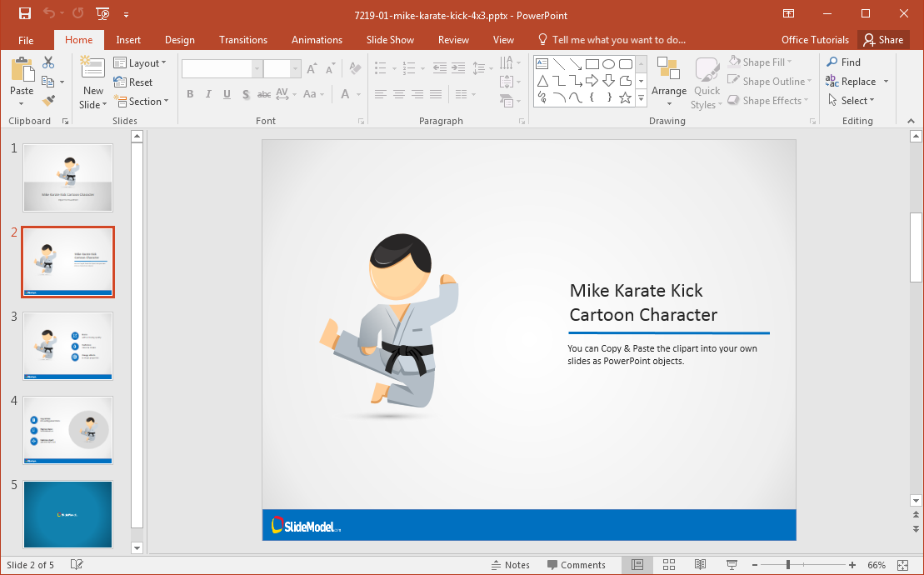Switch to Slide Sorter view icon
Image resolution: width=924 pixels, height=575 pixels.
(668, 565)
